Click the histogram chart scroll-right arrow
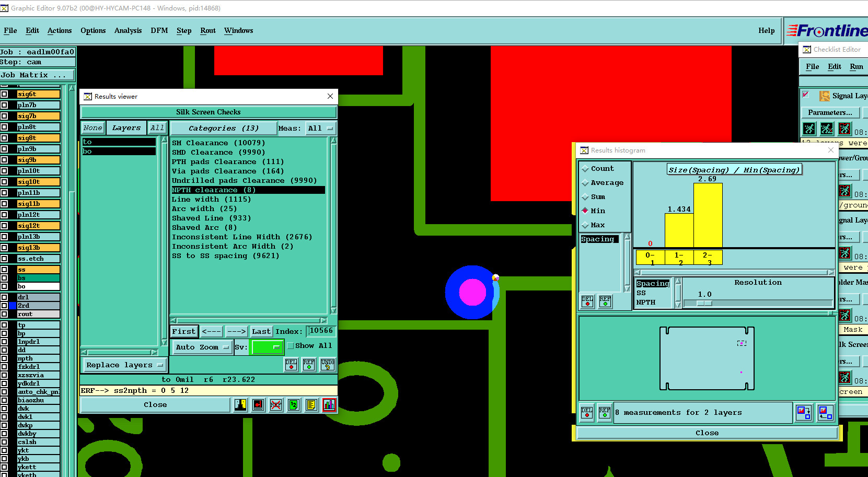This screenshot has height=477, width=868. (x=831, y=273)
